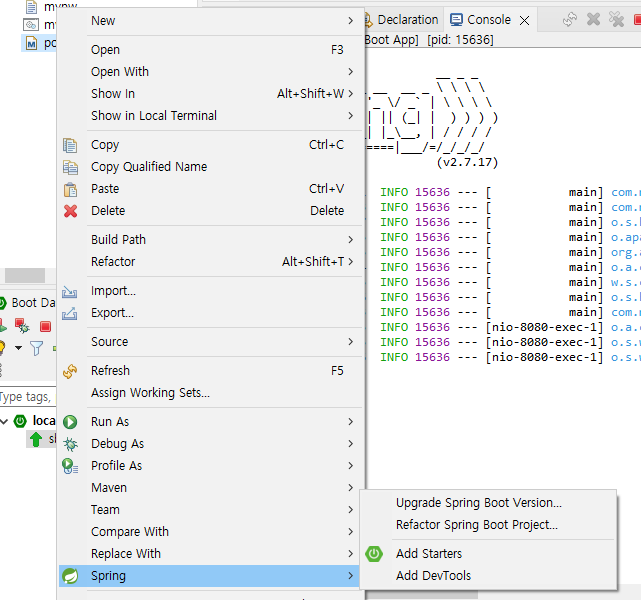
Task: Click the Declaration tab icon
Action: click(x=368, y=20)
